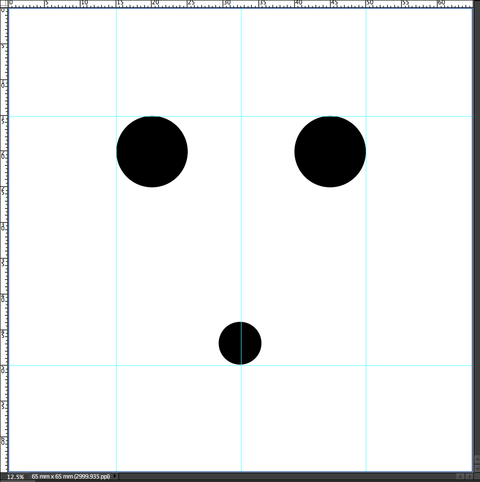Click the horizontal scrollbar track
The image size is (480, 482).
(x=287, y=477)
